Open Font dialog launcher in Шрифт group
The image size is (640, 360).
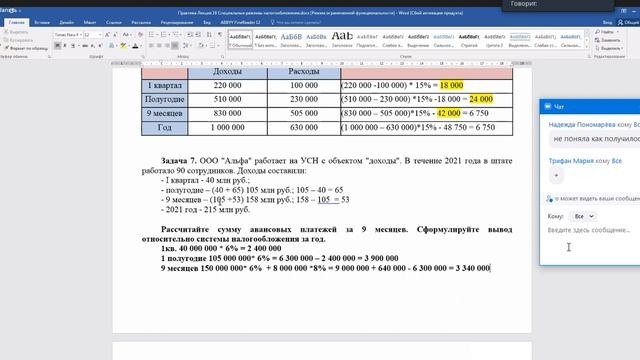[x=143, y=57]
